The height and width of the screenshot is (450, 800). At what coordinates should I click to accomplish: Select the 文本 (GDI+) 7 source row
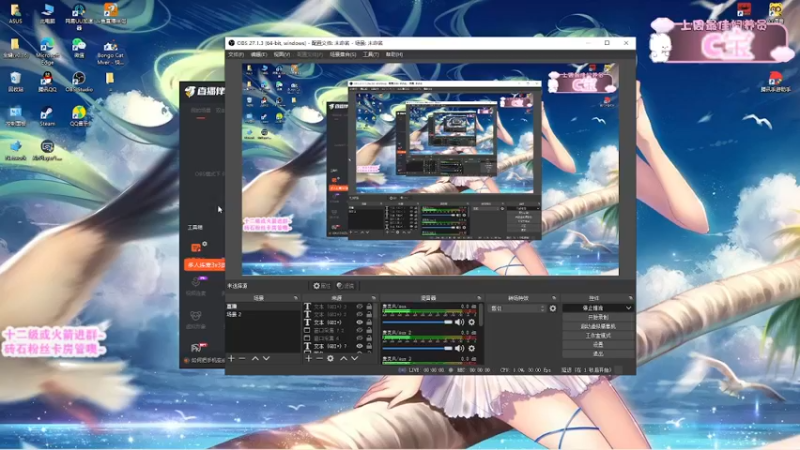tap(339, 346)
